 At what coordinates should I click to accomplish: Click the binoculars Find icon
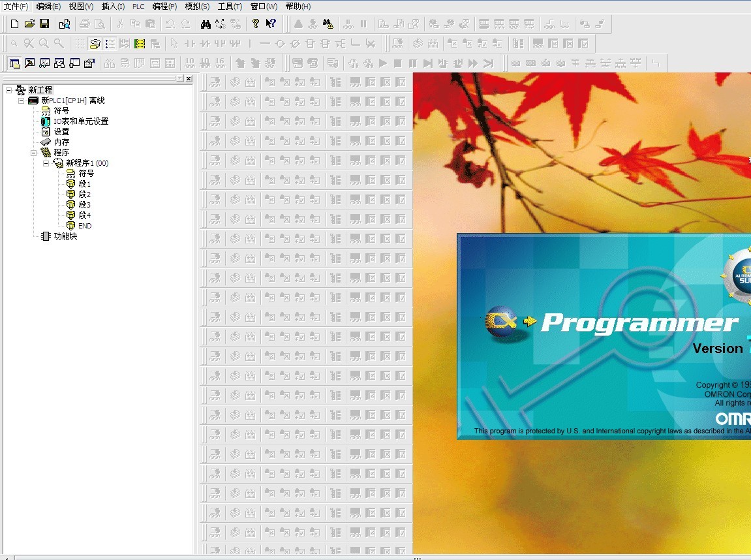pyautogui.click(x=206, y=24)
